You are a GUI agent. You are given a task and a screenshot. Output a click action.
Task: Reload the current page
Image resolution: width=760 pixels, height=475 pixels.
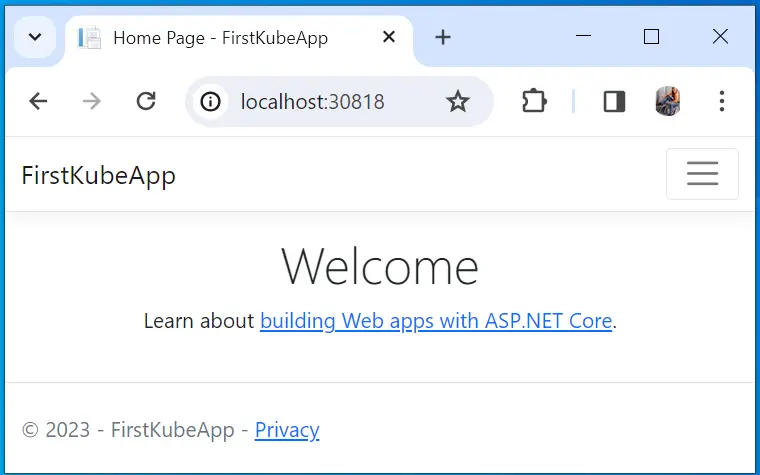146,101
